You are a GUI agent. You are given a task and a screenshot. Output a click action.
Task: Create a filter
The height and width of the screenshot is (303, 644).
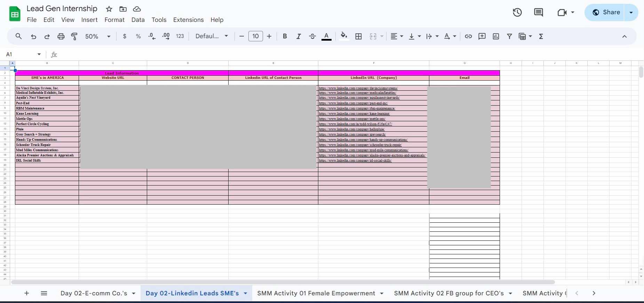(x=509, y=36)
